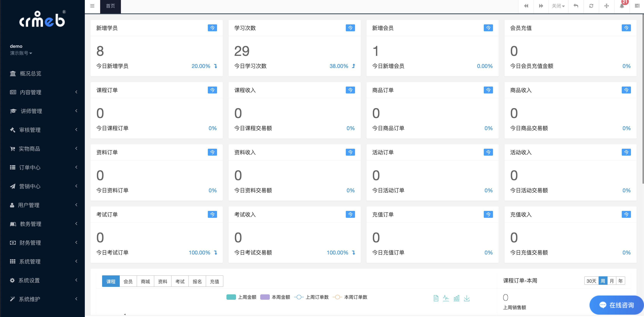Expand 审核管理 sidebar menu
This screenshot has height=317, width=644.
pyautogui.click(x=42, y=130)
